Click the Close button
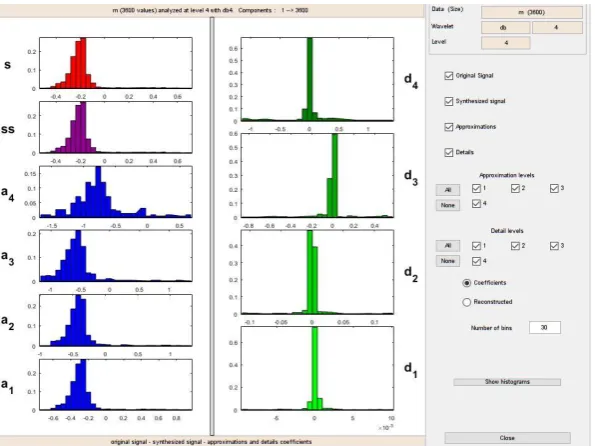 point(507,438)
